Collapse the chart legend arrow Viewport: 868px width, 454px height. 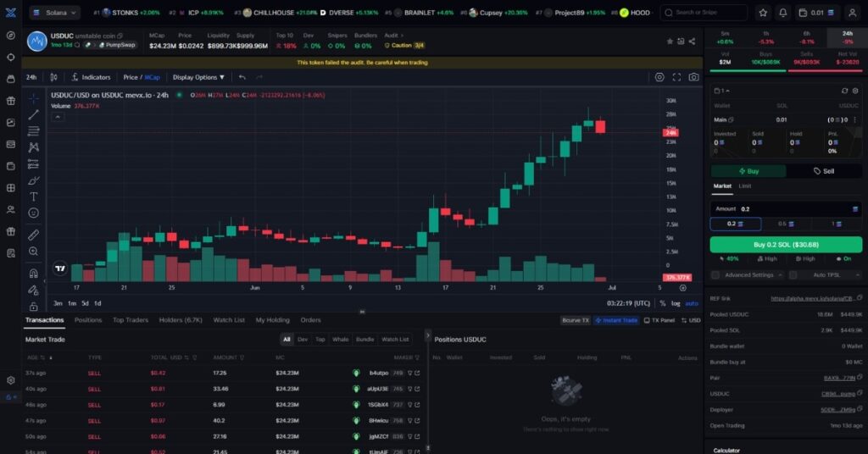pos(58,117)
